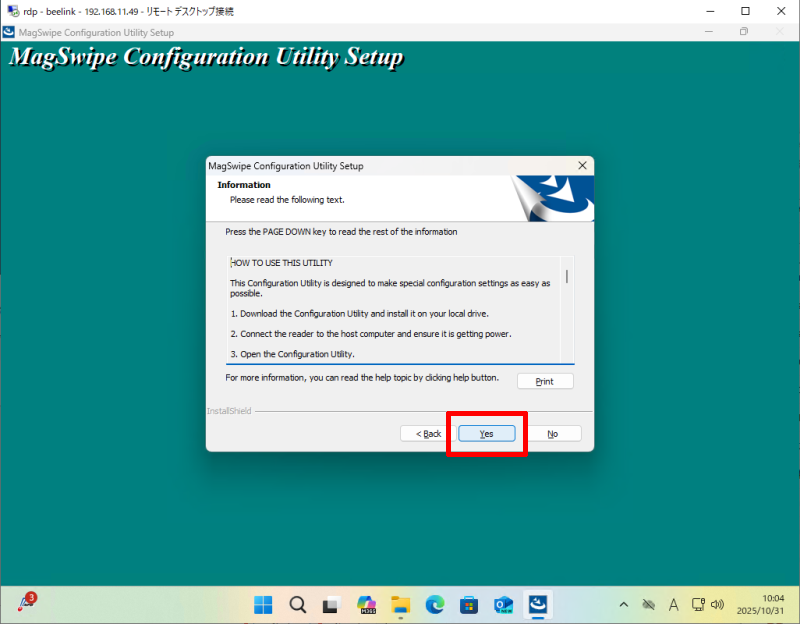Click the IME input mode indicator A
The height and width of the screenshot is (624, 800).
673,605
